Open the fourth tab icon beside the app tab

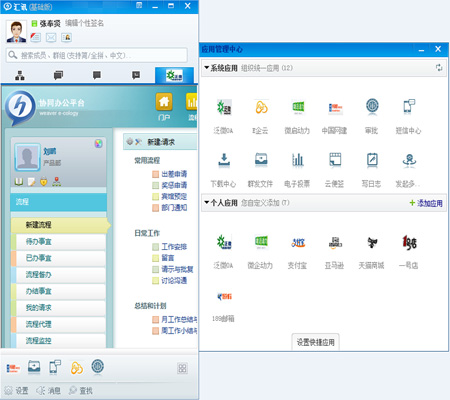pos(136,75)
